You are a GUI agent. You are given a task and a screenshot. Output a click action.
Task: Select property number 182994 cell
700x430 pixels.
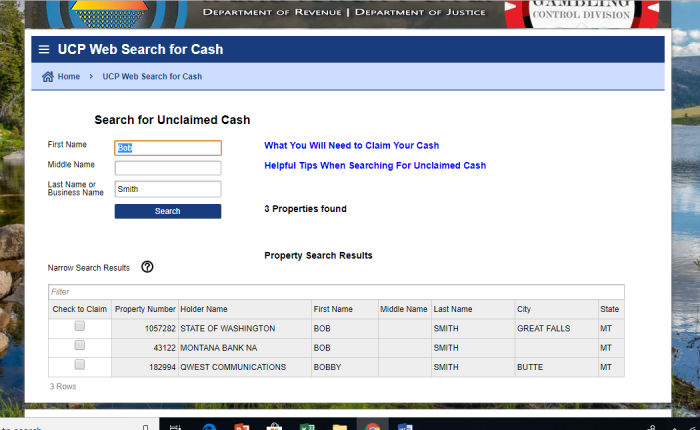pyautogui.click(x=145, y=367)
